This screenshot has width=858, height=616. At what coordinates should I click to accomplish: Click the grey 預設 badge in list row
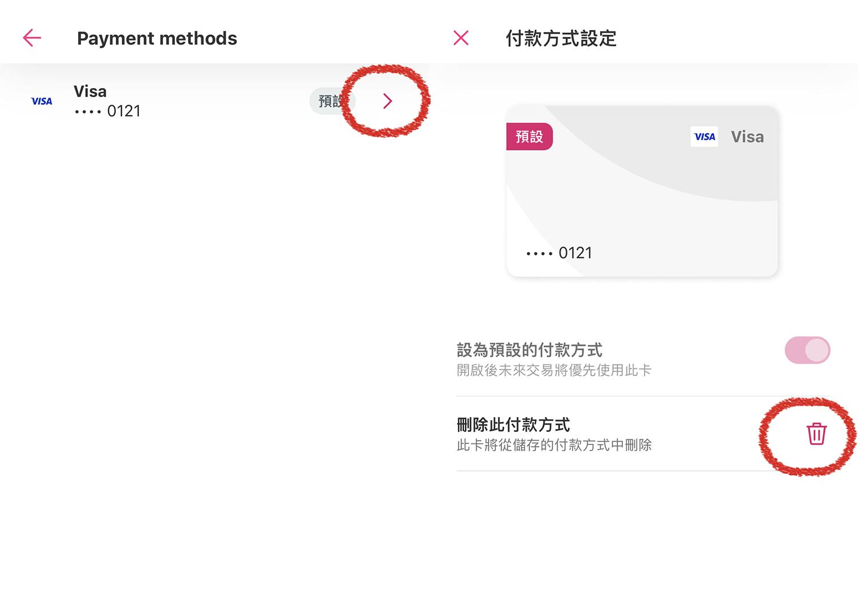click(x=331, y=101)
